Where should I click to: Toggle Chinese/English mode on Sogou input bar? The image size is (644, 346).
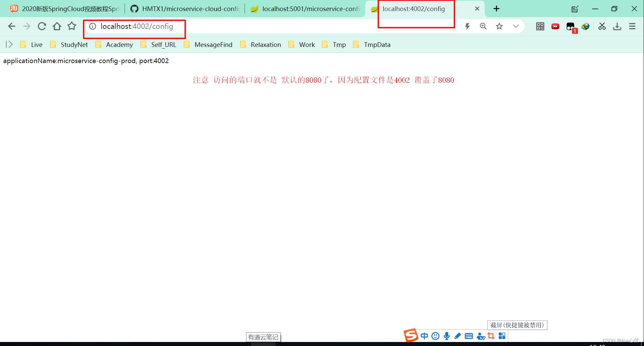[x=424, y=336]
